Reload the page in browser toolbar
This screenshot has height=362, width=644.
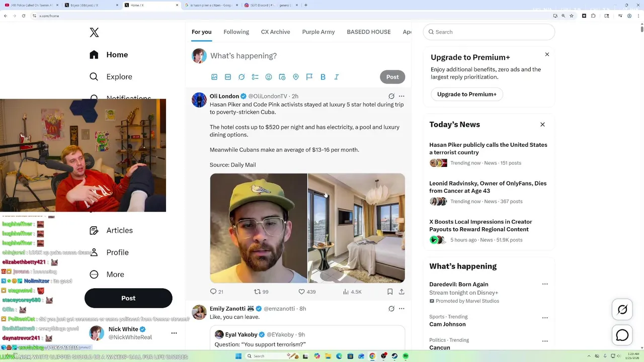[x=23, y=16]
